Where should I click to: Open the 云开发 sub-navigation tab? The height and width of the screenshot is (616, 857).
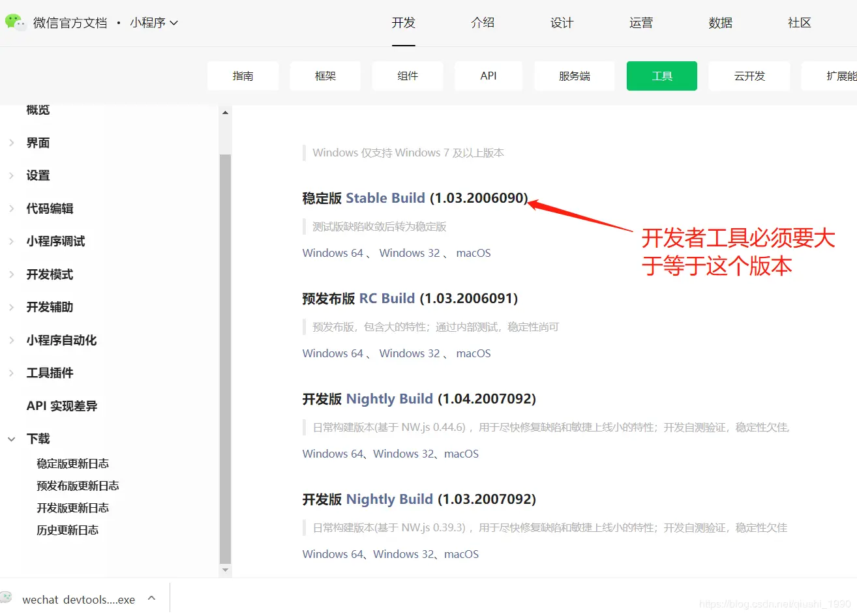coord(749,76)
